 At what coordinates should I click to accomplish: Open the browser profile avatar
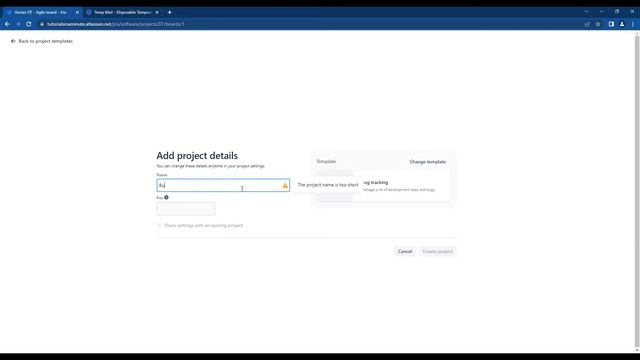622,24
